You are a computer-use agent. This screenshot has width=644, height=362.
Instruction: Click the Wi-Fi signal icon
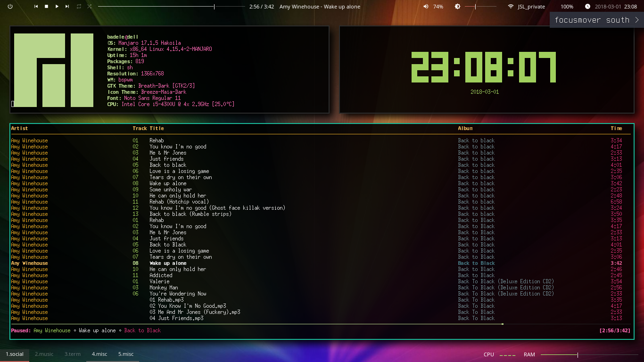pos(511,7)
